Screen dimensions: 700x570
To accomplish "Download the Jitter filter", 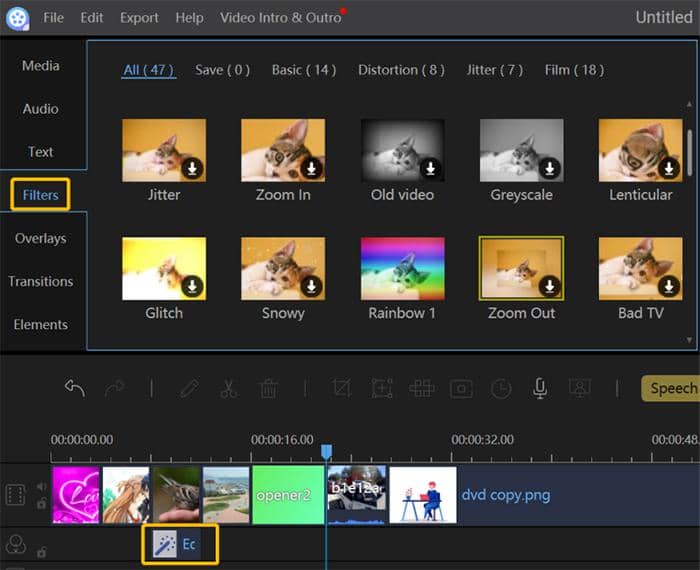I will [192, 168].
